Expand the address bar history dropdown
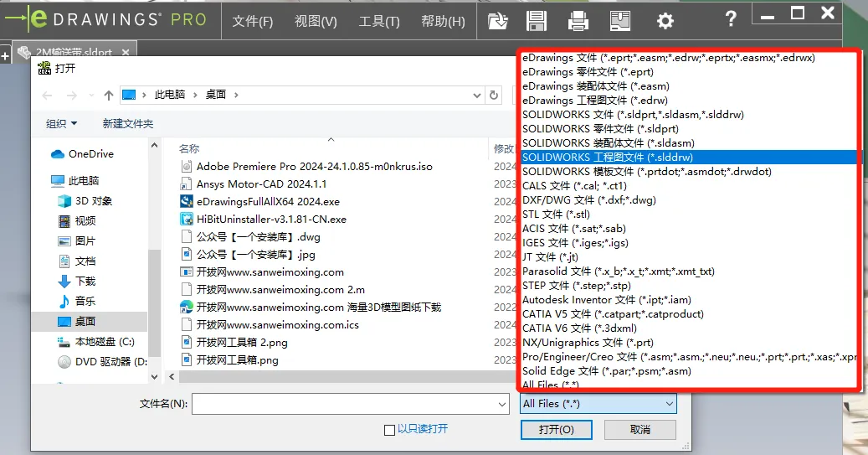Image resolution: width=868 pixels, height=455 pixels. [x=477, y=96]
